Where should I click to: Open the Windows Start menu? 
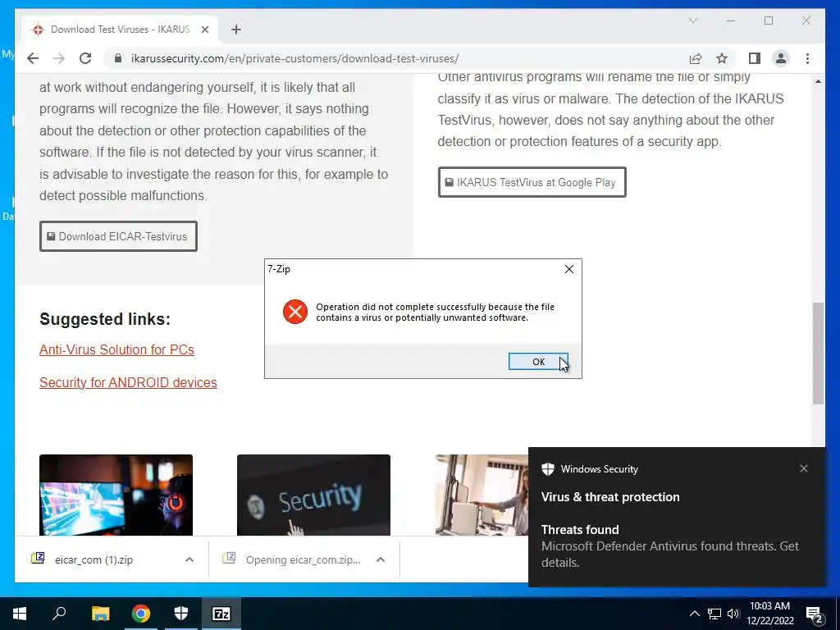click(x=20, y=614)
